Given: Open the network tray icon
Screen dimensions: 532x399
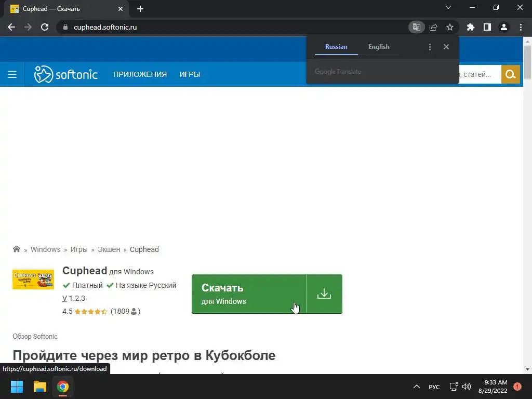Looking at the screenshot, I should 454,387.
